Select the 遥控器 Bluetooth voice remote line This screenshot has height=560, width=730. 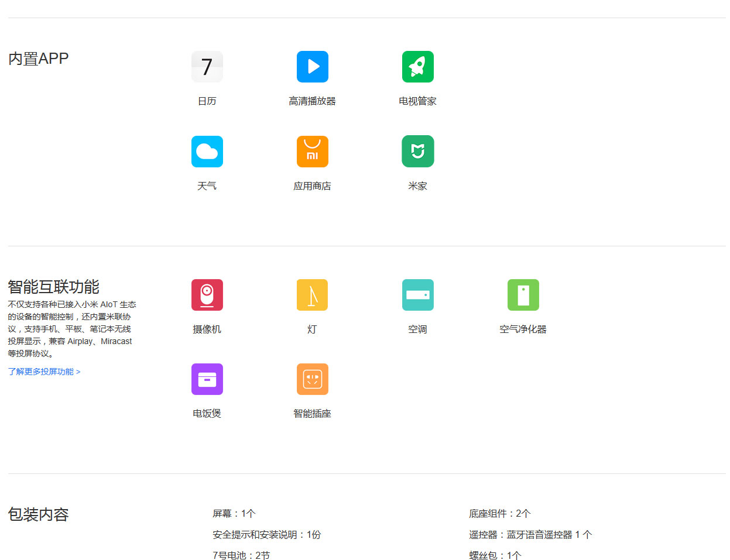click(x=530, y=535)
